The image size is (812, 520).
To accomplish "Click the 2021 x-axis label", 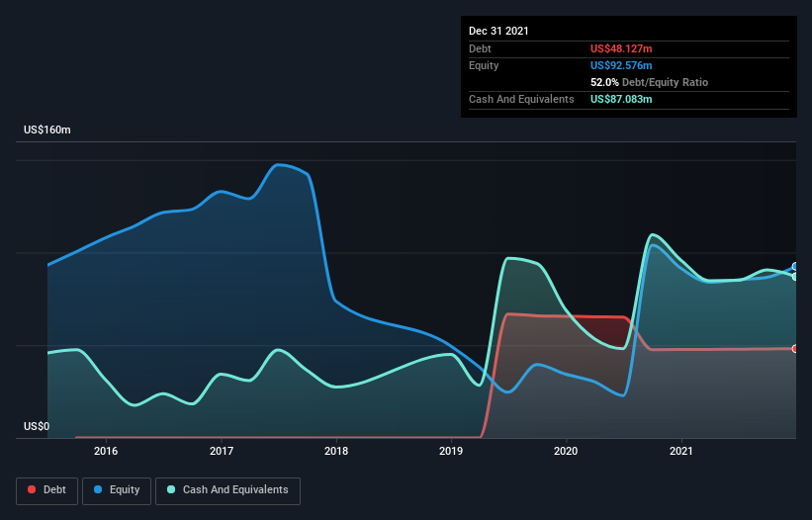I will click(681, 451).
